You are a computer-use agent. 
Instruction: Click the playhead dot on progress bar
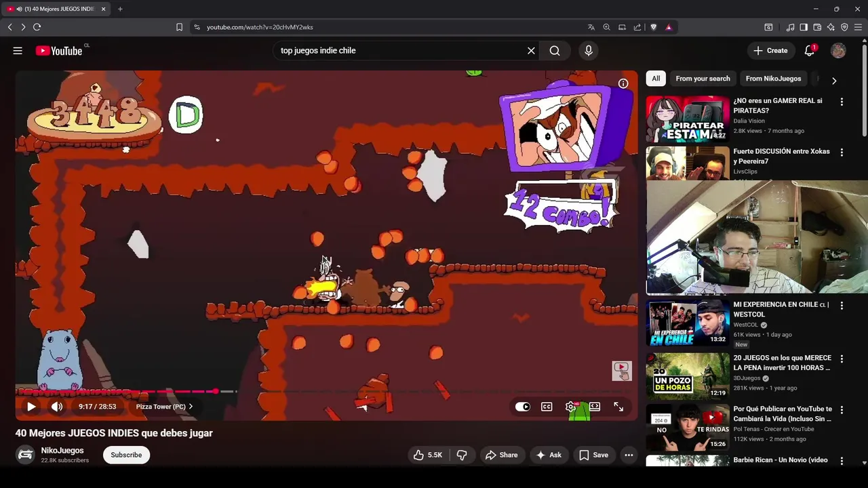click(216, 391)
